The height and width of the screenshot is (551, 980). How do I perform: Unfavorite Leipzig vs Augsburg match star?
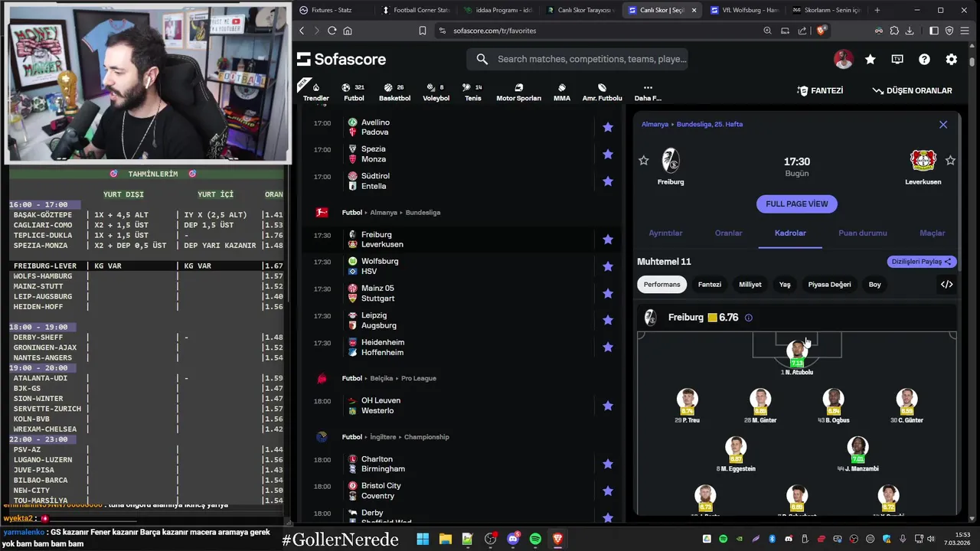click(x=608, y=320)
